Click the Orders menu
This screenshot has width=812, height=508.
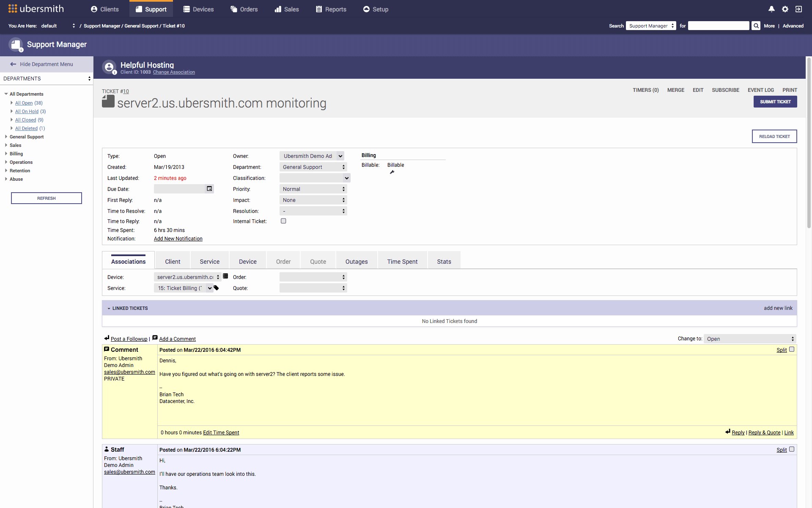click(244, 9)
